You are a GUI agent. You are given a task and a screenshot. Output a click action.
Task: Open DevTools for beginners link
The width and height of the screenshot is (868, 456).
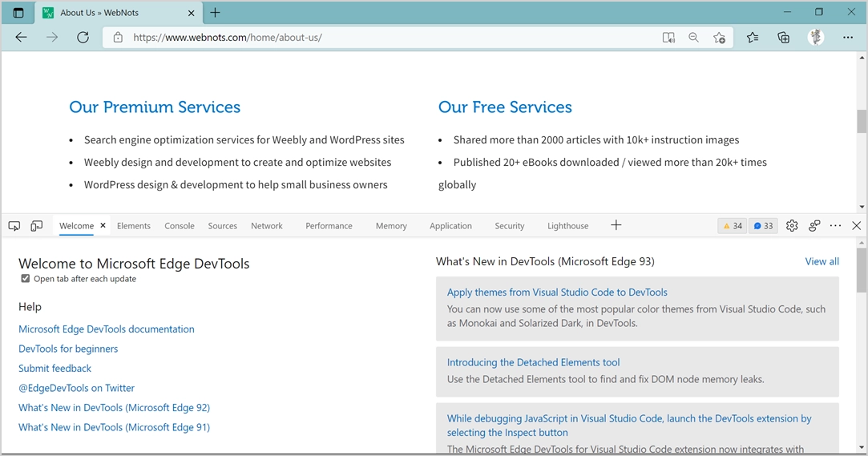68,349
